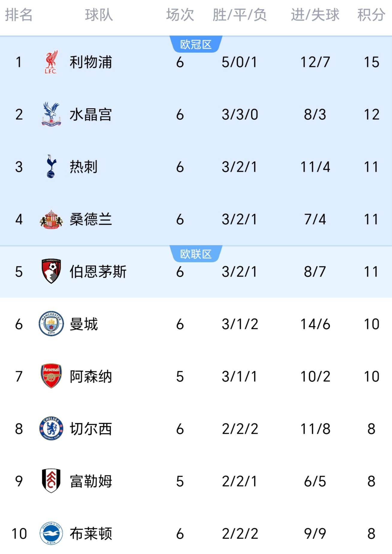Tap the 欧联区 zone label

click(196, 254)
